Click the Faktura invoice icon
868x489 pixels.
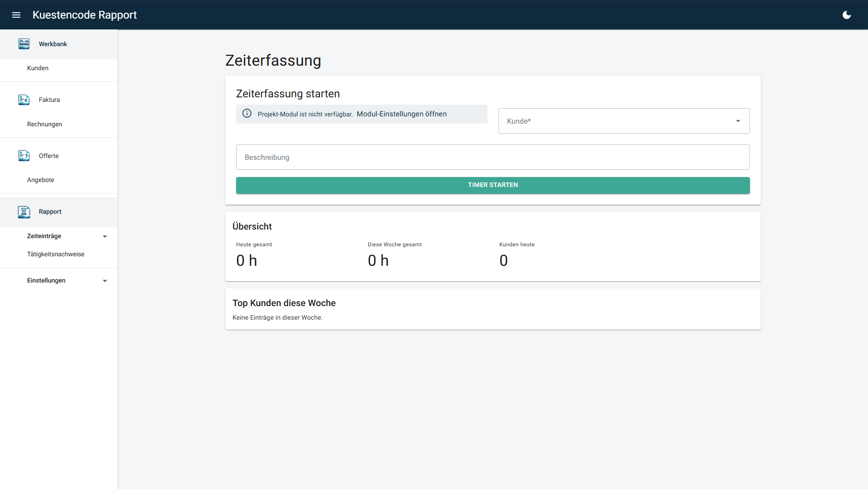coord(24,100)
